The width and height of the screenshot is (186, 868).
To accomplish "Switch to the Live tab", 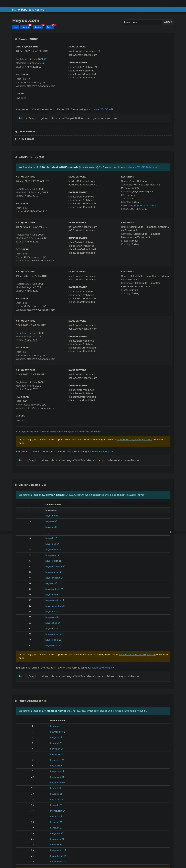I will point(15,27).
